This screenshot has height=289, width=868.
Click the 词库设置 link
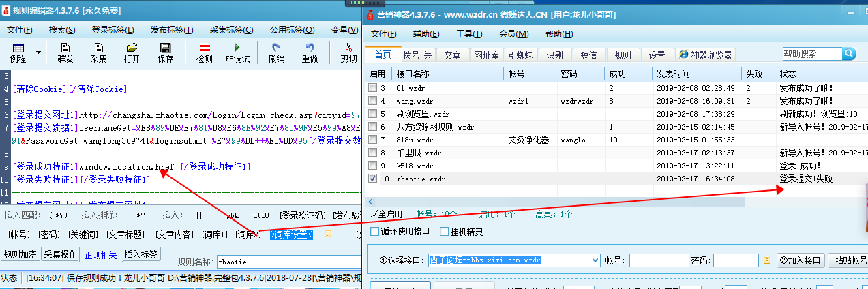click(x=291, y=234)
